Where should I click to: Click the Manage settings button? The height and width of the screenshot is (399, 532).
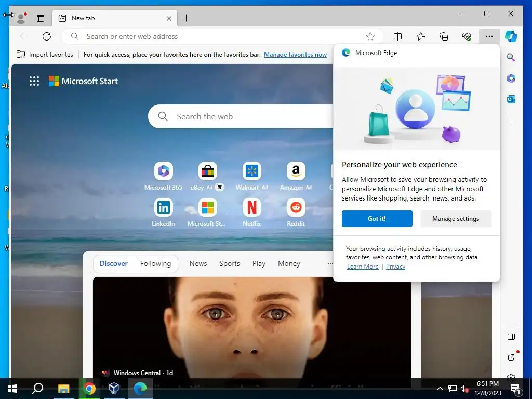click(456, 219)
